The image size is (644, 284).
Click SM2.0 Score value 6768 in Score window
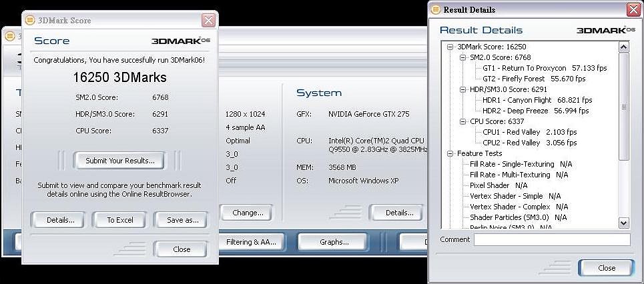pos(160,98)
